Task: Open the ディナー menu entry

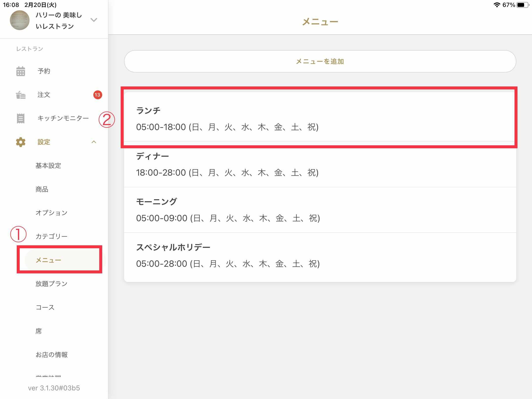Action: 320,164
